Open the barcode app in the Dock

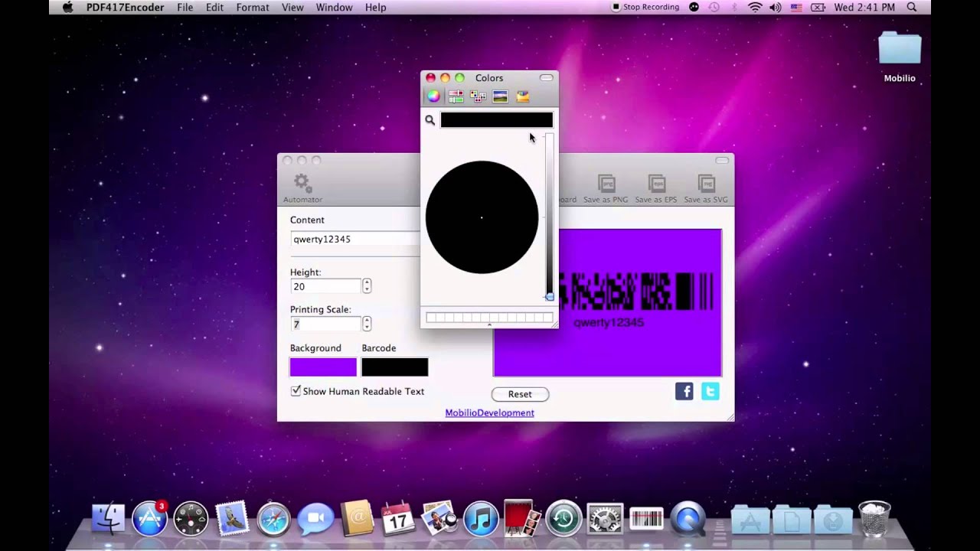pos(646,519)
